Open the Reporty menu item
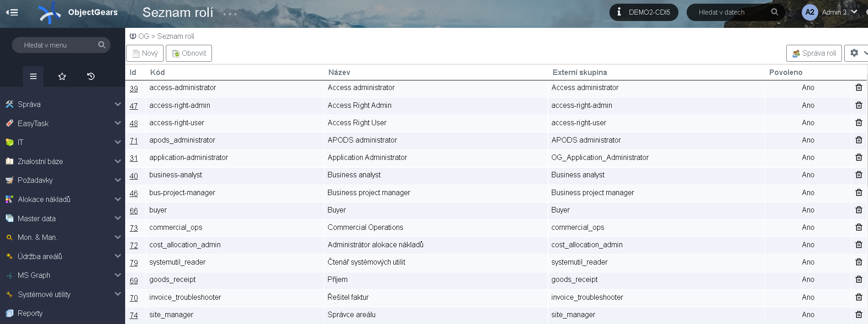868x324 pixels. 30,313
